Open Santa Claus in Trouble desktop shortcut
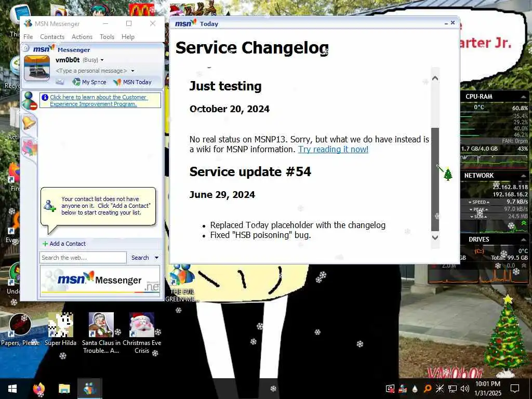Image resolution: width=532 pixels, height=399 pixels. tap(101, 333)
